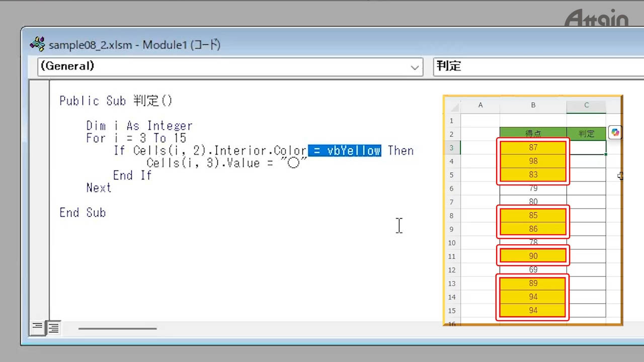
Task: Click the horizontal scrollbar in code window
Action: (117, 329)
